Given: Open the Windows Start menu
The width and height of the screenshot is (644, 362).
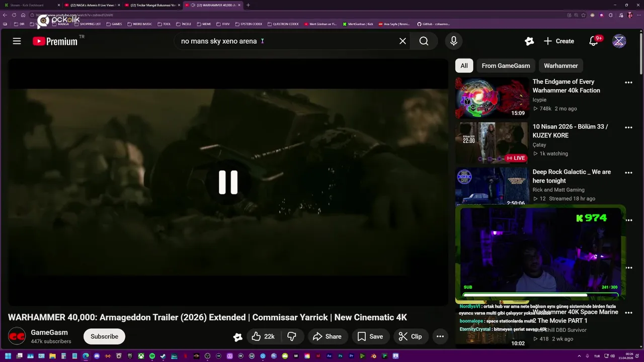Looking at the screenshot, I should pos(8,356).
